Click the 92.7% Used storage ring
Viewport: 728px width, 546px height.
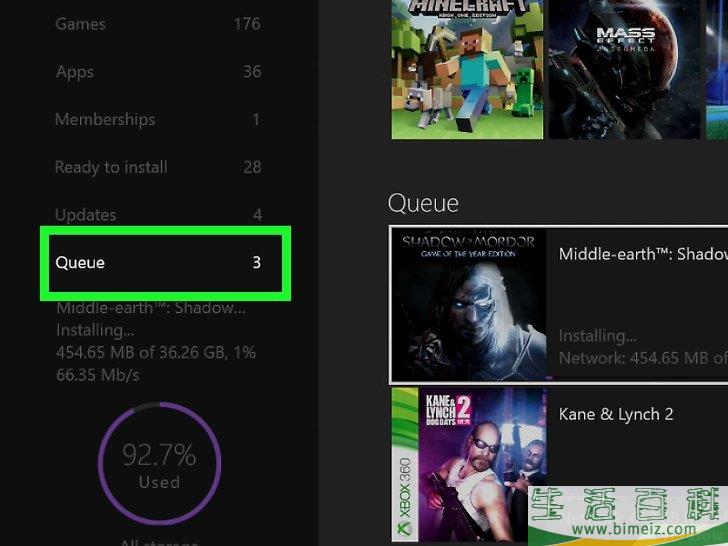(x=159, y=463)
